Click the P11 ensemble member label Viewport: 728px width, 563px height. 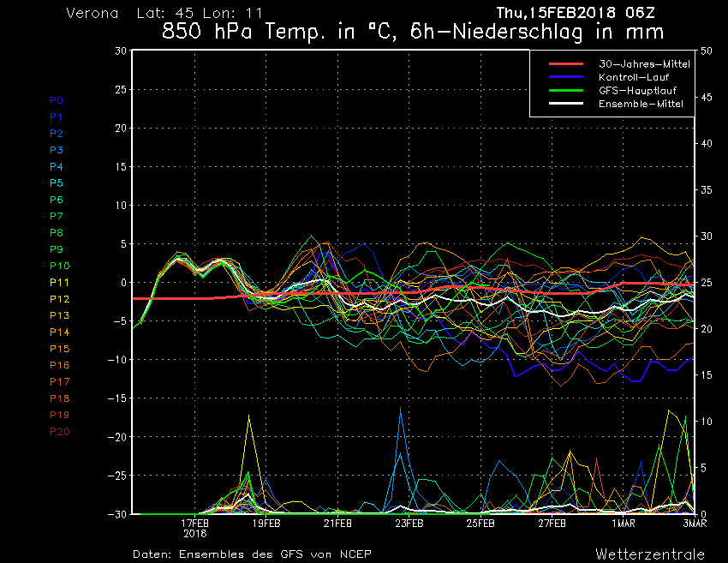(x=60, y=283)
